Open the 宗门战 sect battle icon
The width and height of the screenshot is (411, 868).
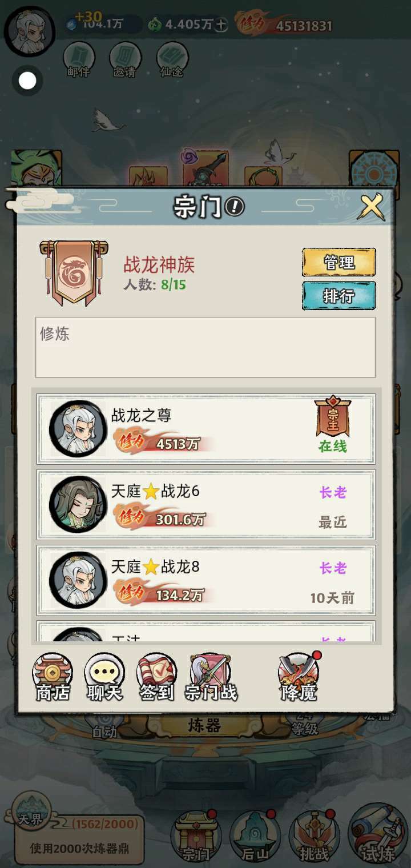click(x=211, y=677)
